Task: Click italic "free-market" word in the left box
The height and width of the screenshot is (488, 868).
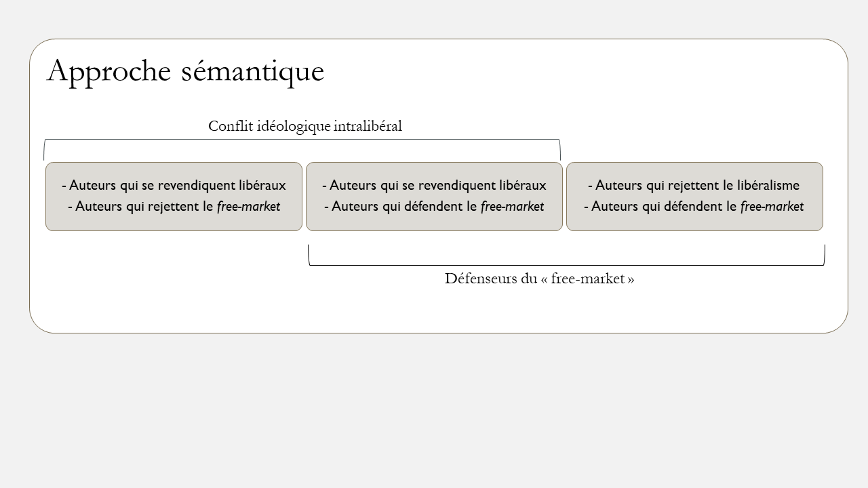Action: click(248, 206)
